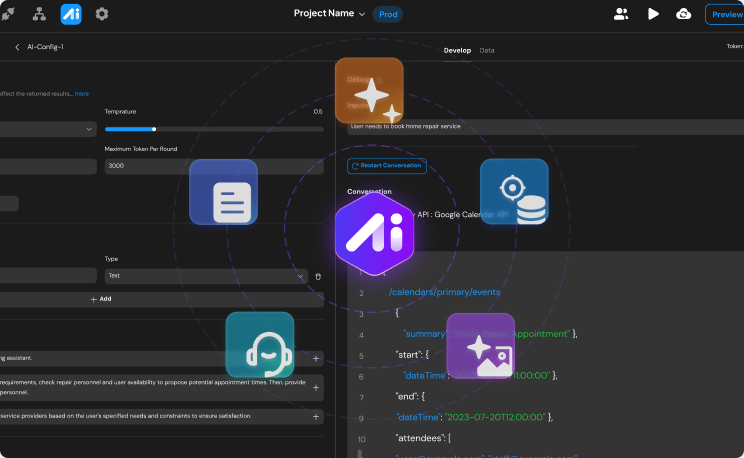744x458 pixels.
Task: Click the Add button
Action: [100, 299]
